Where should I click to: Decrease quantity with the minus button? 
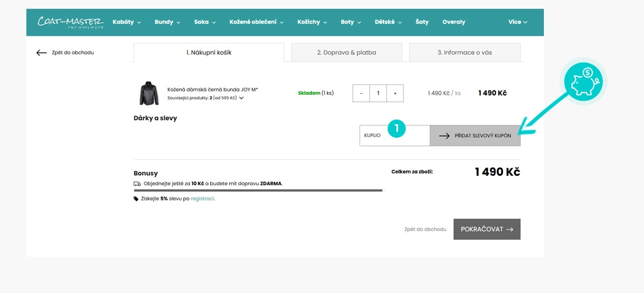pyautogui.click(x=361, y=93)
